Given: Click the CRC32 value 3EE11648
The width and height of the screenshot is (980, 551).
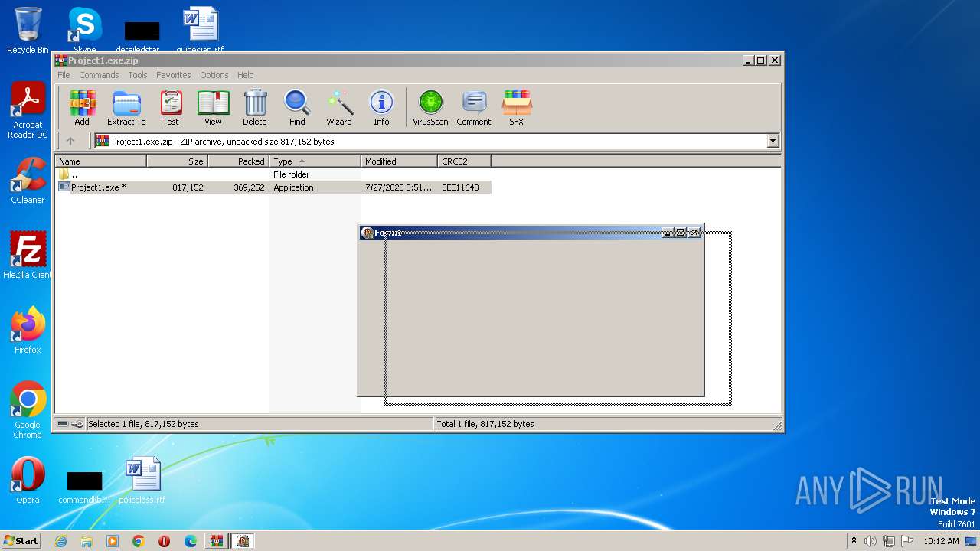Looking at the screenshot, I should click(460, 187).
